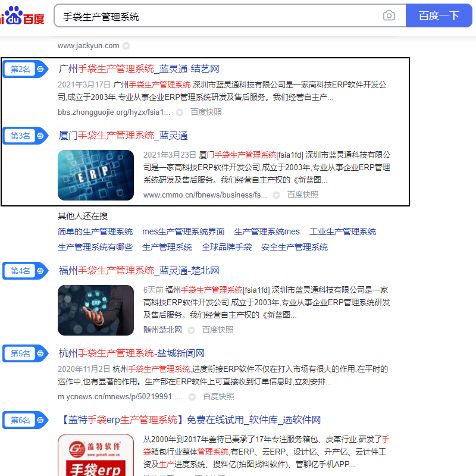Image resolution: width=476 pixels, height=476 pixels.
Task: Click the 第6名 rank badge icon
Action: pyautogui.click(x=26, y=420)
